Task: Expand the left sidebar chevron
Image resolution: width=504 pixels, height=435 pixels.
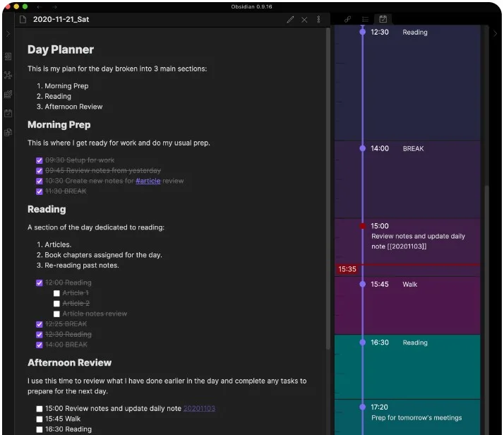Action: pyautogui.click(x=8, y=33)
